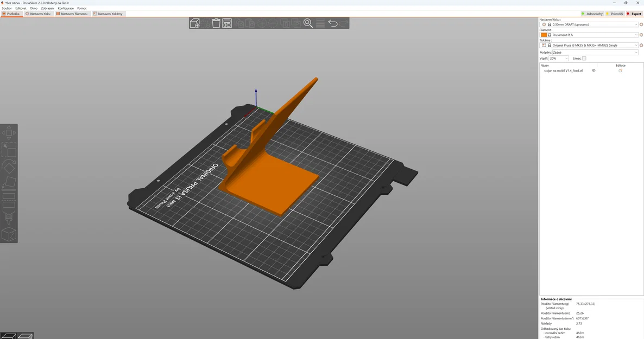This screenshot has width=644, height=339.
Task: Open the Výplň percentage dropdown
Action: (x=558, y=58)
